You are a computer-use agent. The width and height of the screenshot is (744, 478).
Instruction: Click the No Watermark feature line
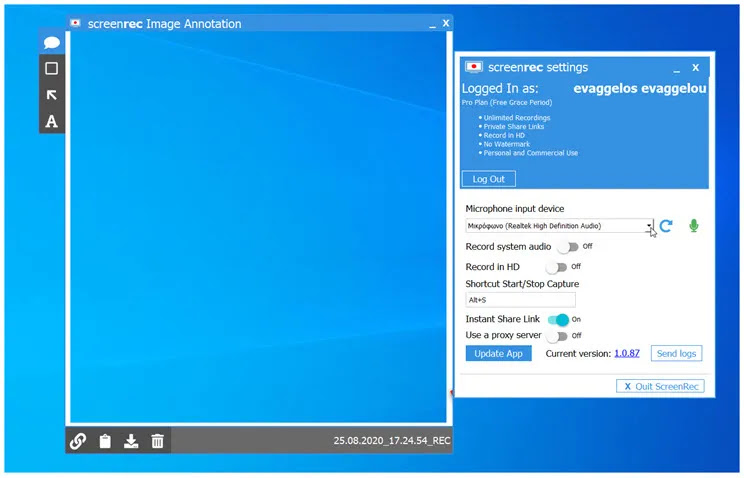(x=506, y=144)
